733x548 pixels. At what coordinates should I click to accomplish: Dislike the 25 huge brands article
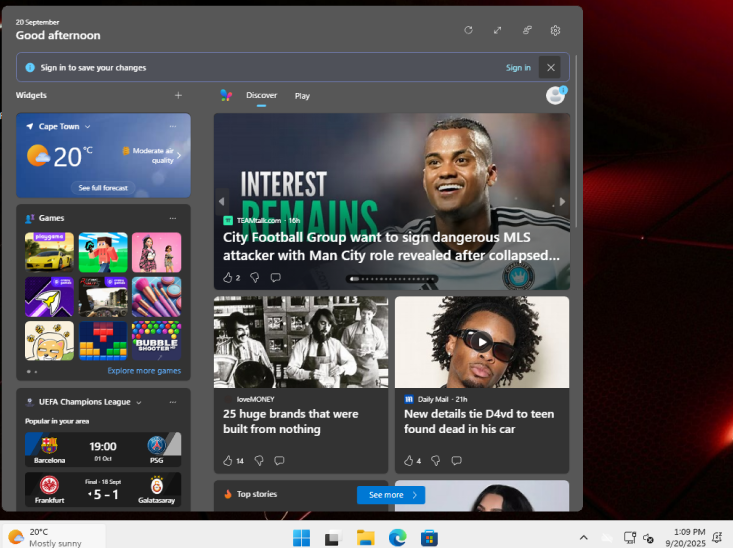(x=259, y=461)
